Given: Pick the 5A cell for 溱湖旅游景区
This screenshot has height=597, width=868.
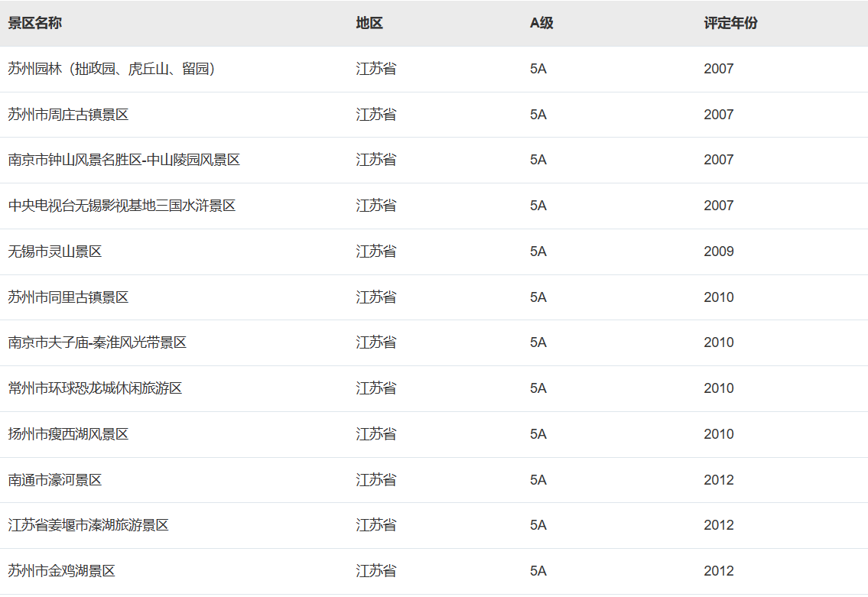Looking at the screenshot, I should [538, 525].
